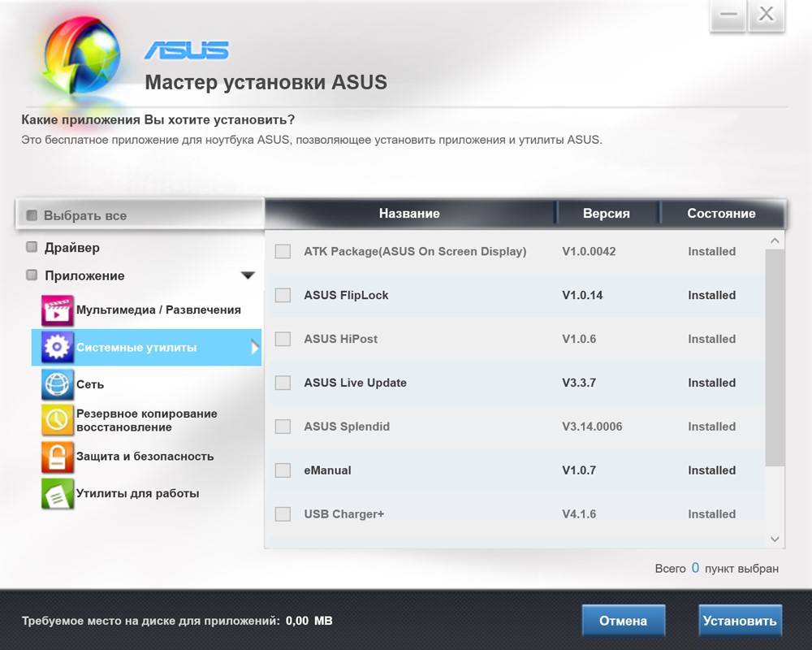This screenshot has width=812, height=650.
Task: Click the list scrollbar down arrow
Action: click(x=775, y=539)
